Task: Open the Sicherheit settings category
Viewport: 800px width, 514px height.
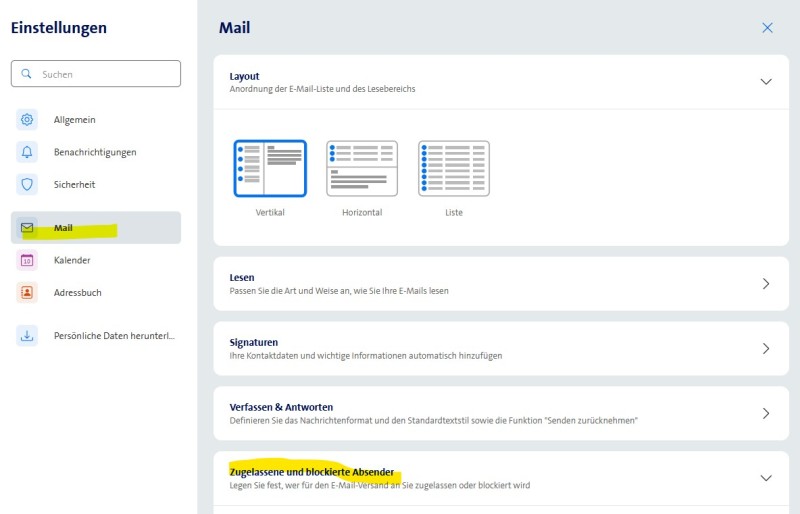Action: tap(96, 184)
